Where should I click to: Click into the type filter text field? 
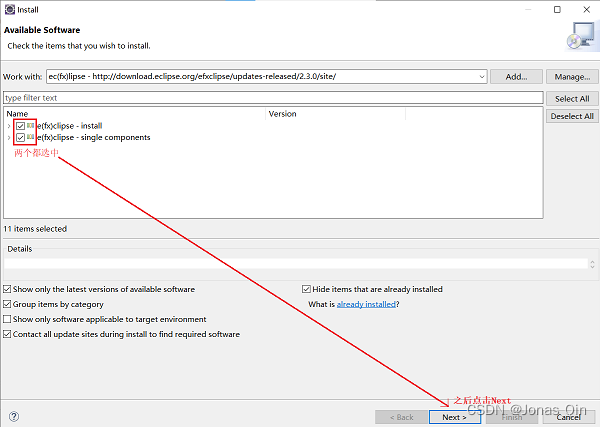[x=273, y=98]
